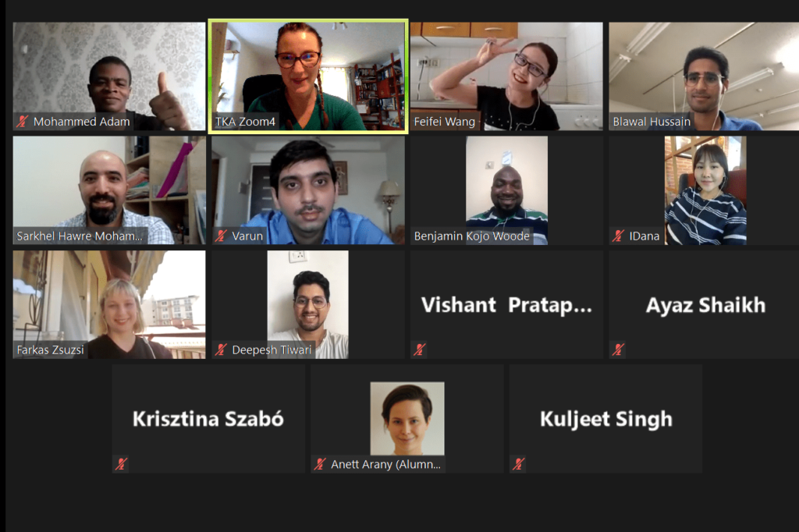Click muted mic icon in Vishant Pratap tile
The height and width of the screenshot is (532, 799).
[x=419, y=349]
